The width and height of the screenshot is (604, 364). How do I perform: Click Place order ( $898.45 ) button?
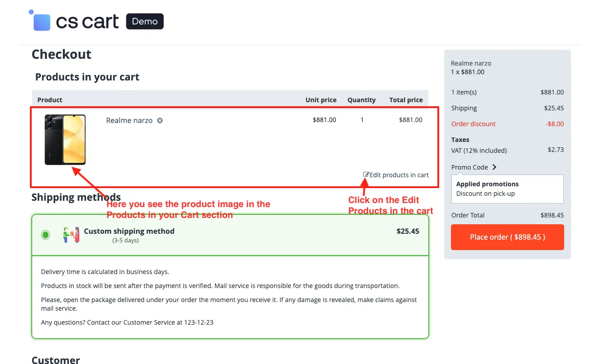tap(508, 237)
